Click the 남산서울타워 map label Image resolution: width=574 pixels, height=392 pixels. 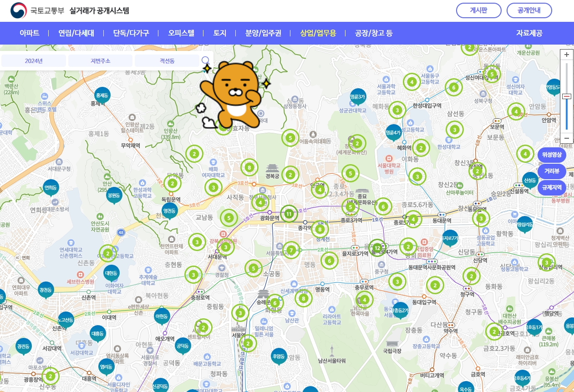[x=332, y=361]
